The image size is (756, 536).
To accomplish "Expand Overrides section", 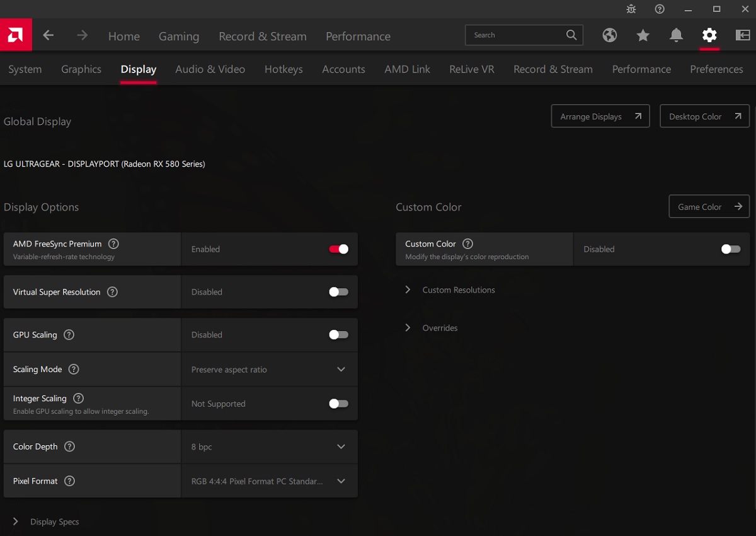I will (x=432, y=328).
